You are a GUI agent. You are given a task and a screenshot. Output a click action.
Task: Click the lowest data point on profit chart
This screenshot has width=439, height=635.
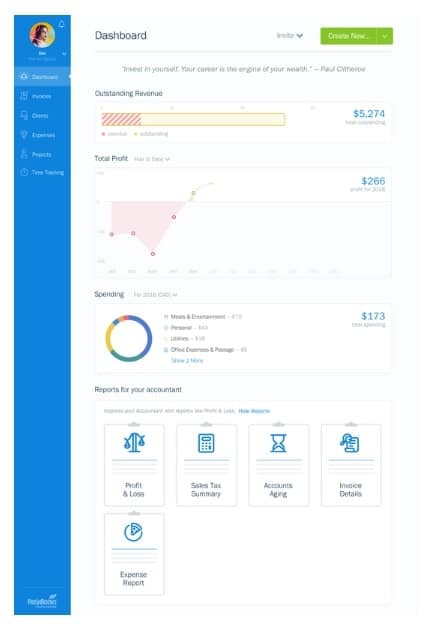click(153, 254)
